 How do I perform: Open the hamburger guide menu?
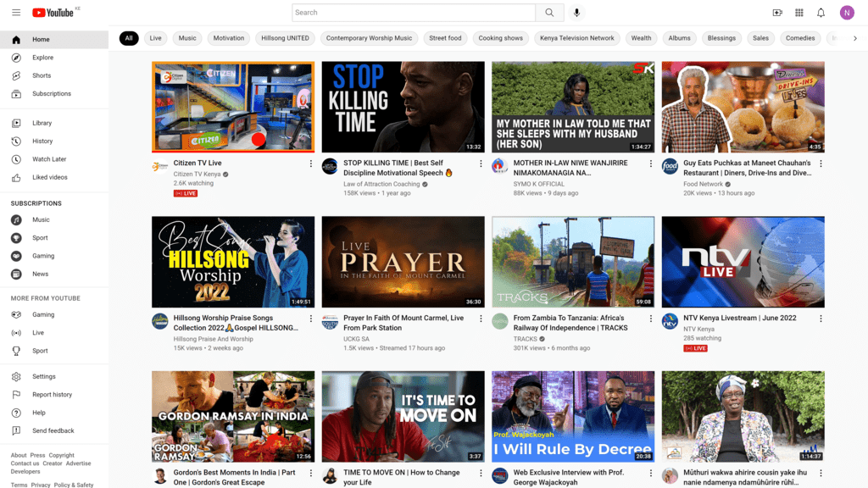16,12
